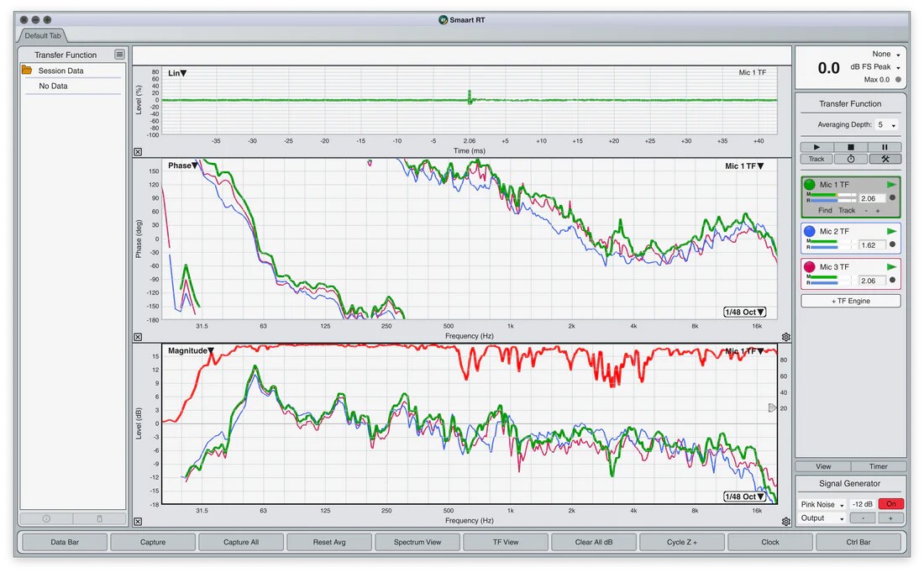Viewport: 924px width, 573px height.
Task: Click the Max 0.0 clip indicator dot
Action: [898, 80]
